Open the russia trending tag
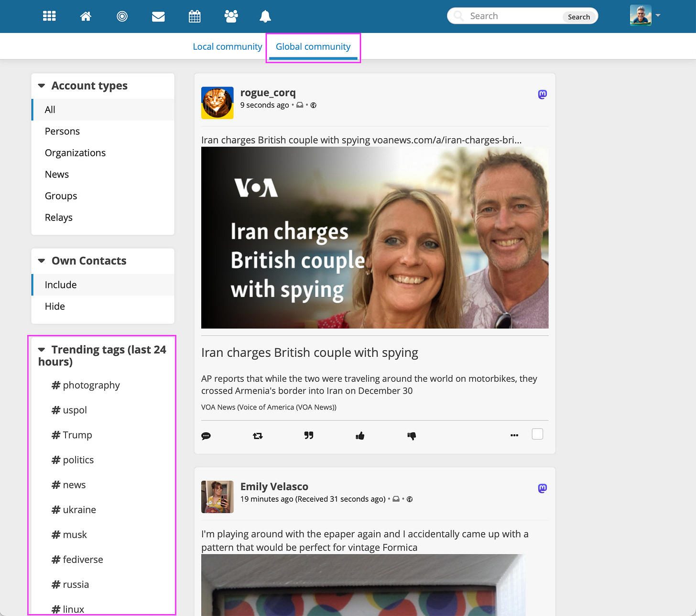696x616 pixels. point(70,584)
